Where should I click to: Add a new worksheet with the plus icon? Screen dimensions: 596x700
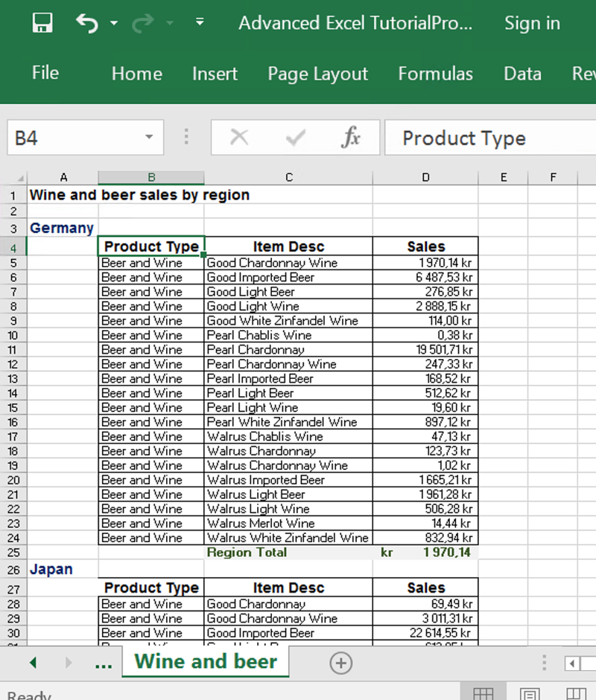[341, 663]
